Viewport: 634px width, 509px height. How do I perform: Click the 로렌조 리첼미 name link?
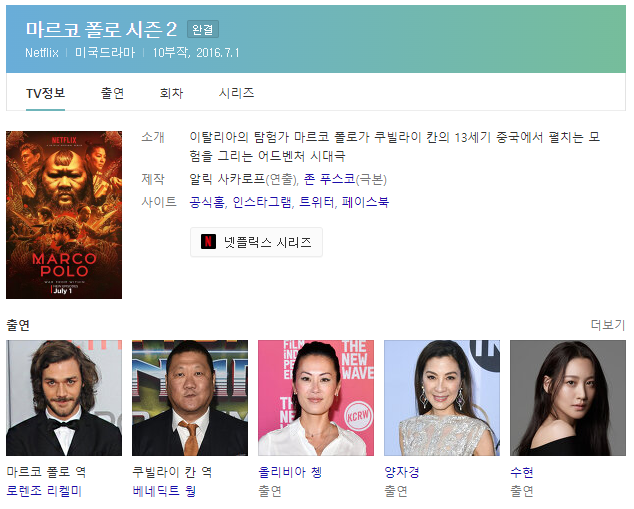pos(44,491)
